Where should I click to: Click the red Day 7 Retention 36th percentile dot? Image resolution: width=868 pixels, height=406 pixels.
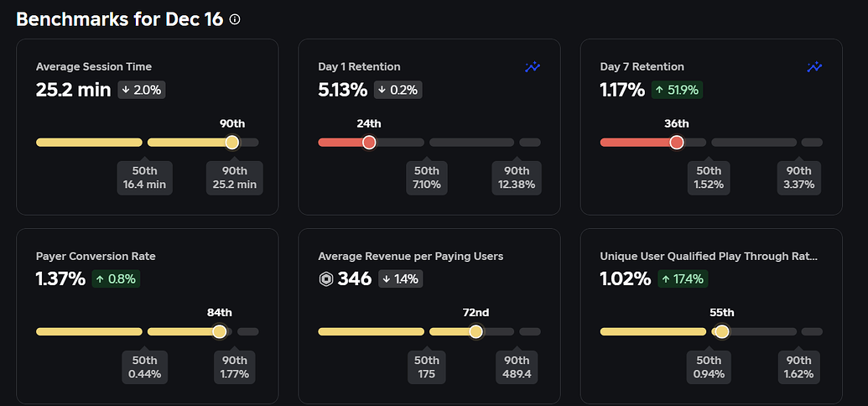click(x=677, y=143)
